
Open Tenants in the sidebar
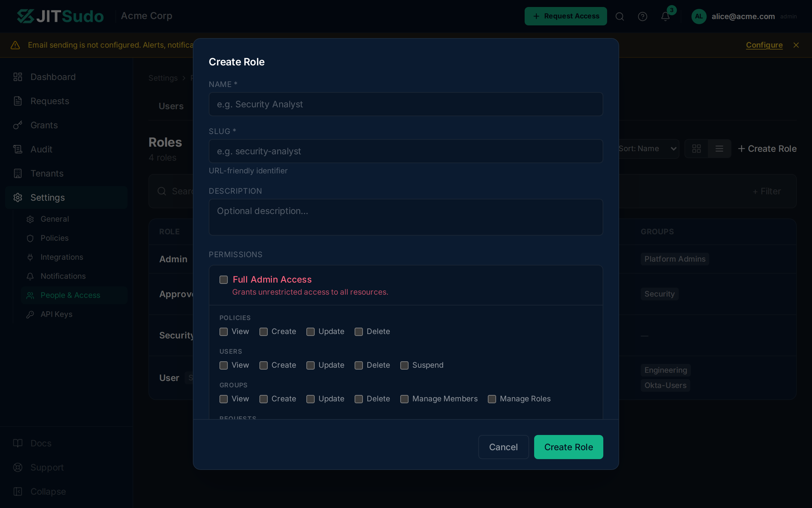66,173
